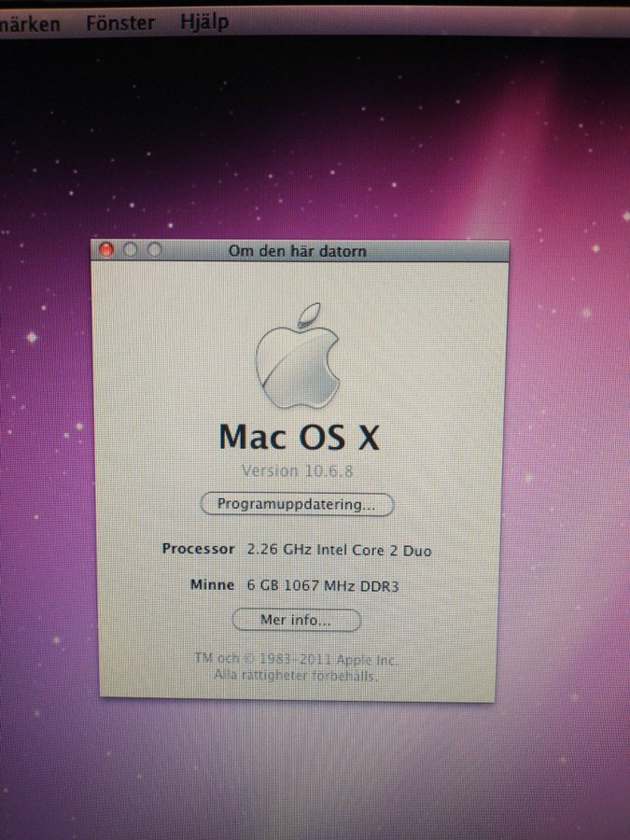Close the Om den här datorn window
The height and width of the screenshot is (840, 630).
106,249
